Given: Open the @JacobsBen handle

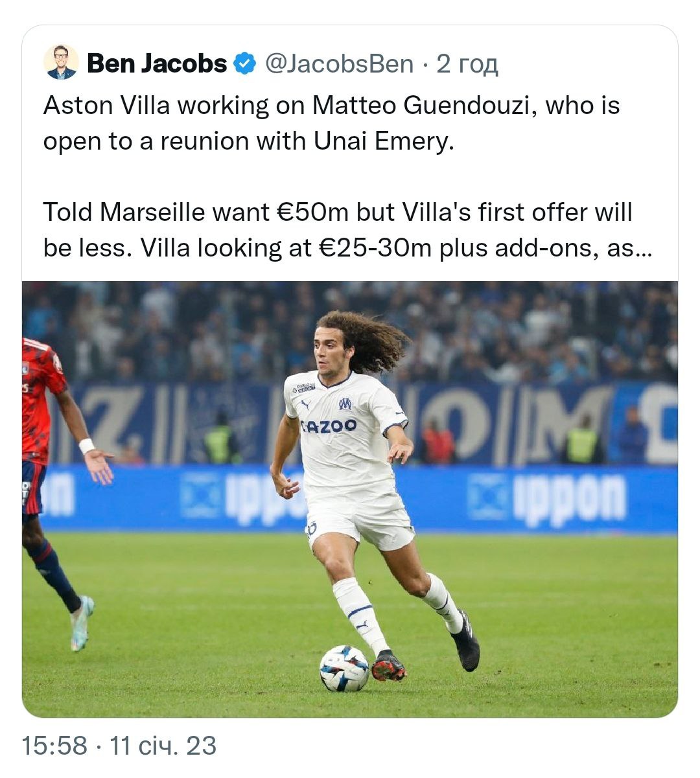Looking at the screenshot, I should point(340,63).
